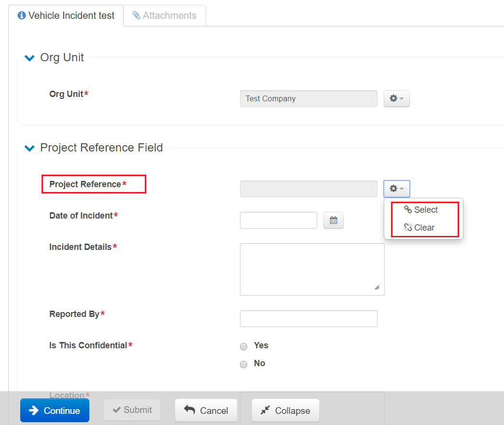This screenshot has width=504, height=425.
Task: Click into the Date of Incident field
Action: (278, 220)
